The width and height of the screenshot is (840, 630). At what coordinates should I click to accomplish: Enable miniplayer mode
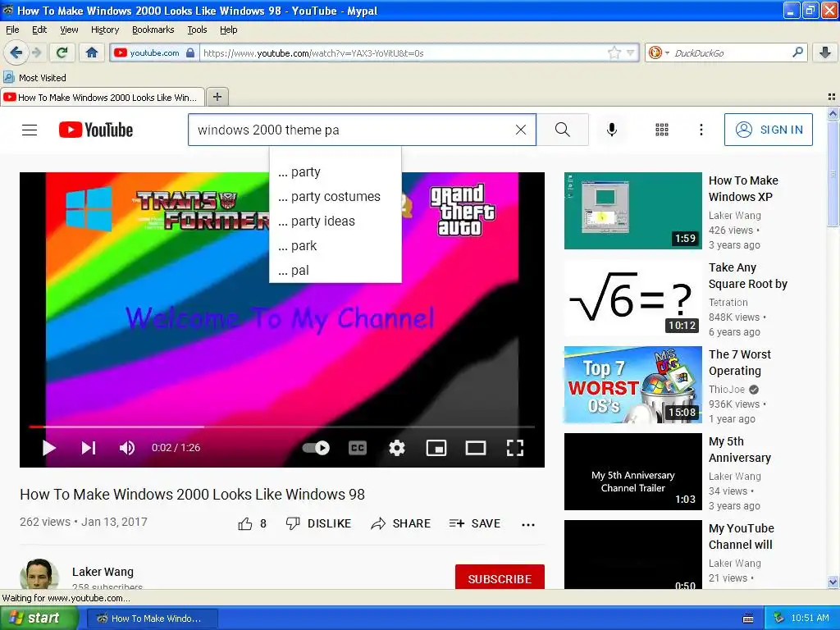(x=436, y=448)
